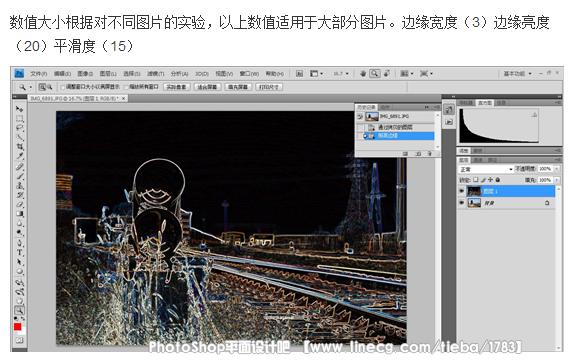Click the 实际像素 button
572x364 pixels.
[x=177, y=87]
